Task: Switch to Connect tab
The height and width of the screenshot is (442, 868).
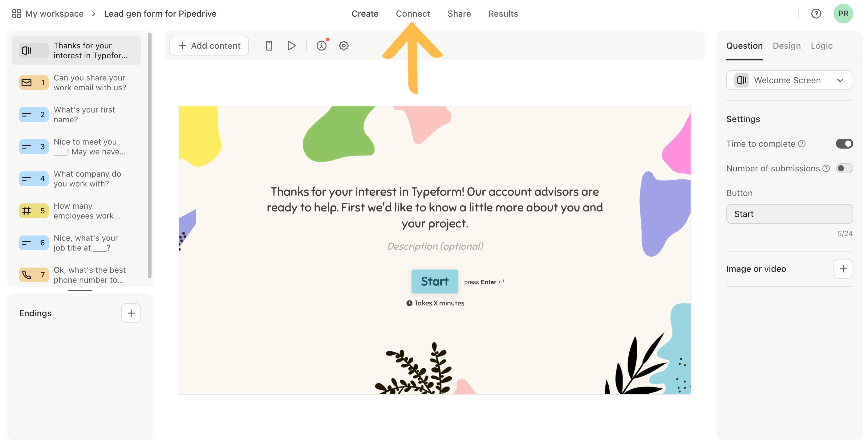Action: pos(413,14)
